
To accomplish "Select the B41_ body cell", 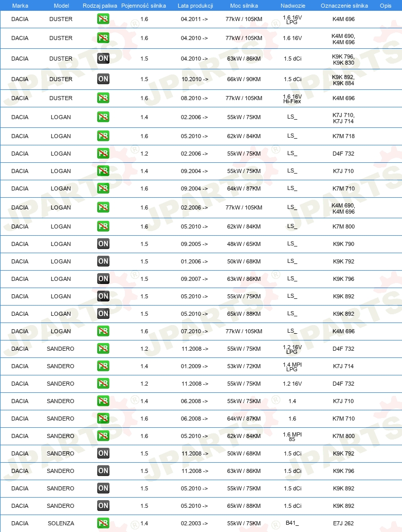I will pyautogui.click(x=292, y=523).
